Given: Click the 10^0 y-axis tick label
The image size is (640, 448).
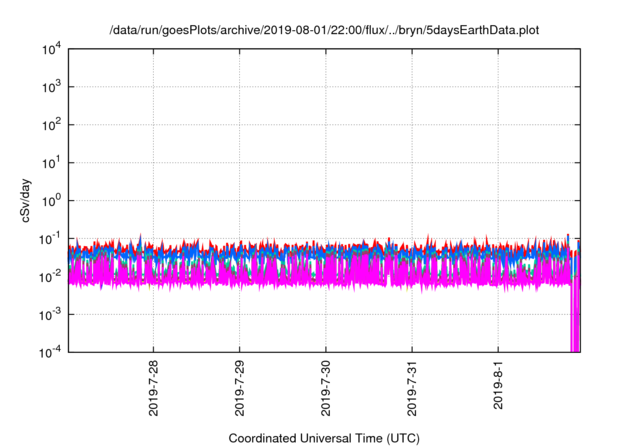Looking at the screenshot, I should 51,201.
